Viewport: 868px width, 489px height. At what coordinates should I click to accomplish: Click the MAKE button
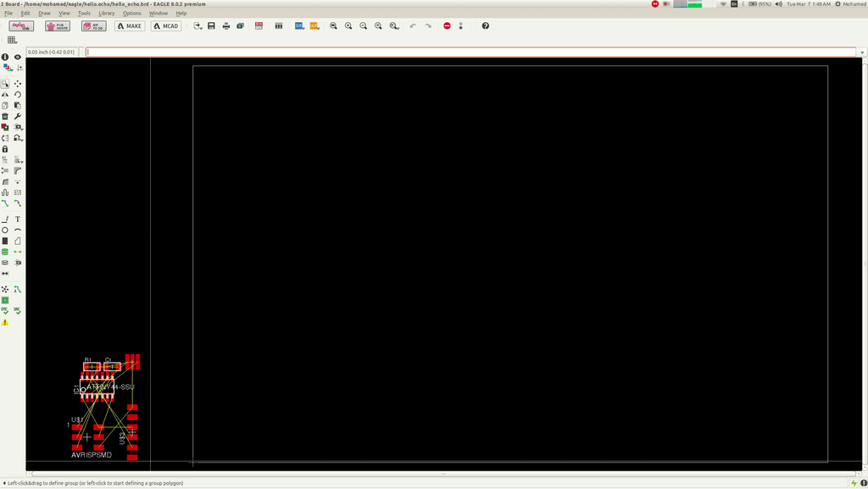[x=130, y=26]
